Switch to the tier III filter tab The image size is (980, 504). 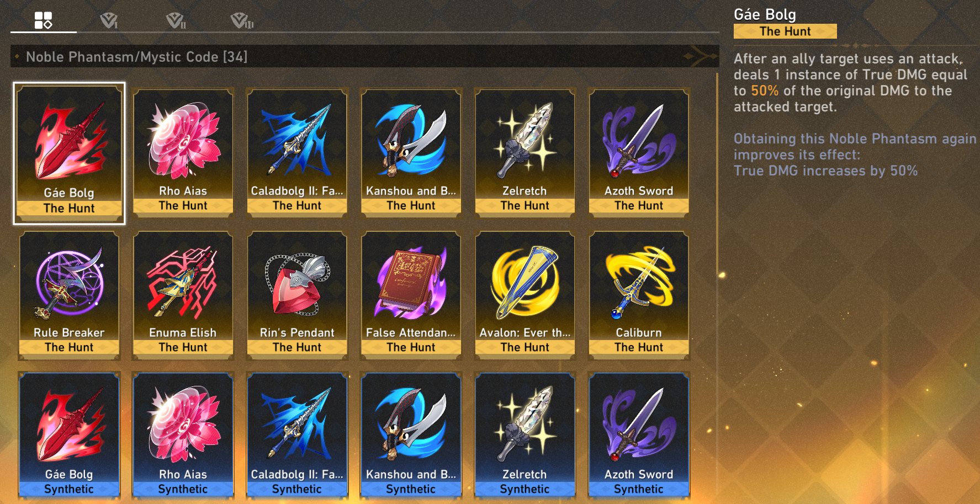(242, 21)
